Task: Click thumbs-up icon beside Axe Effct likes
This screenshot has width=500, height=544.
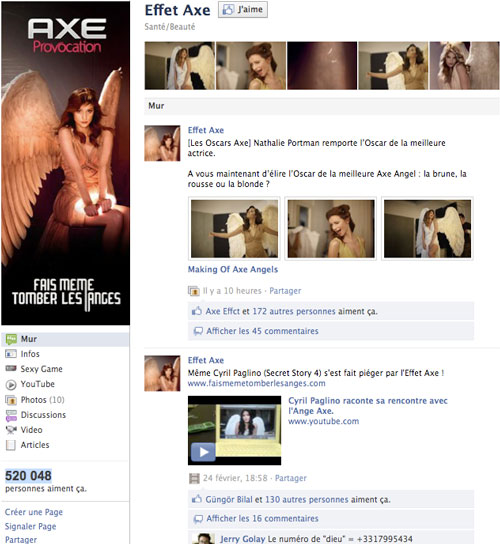Action: (197, 311)
